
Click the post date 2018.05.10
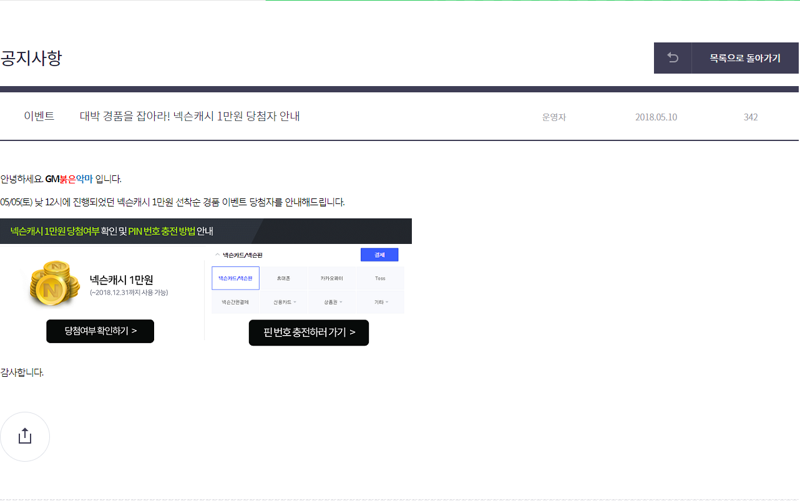click(656, 117)
